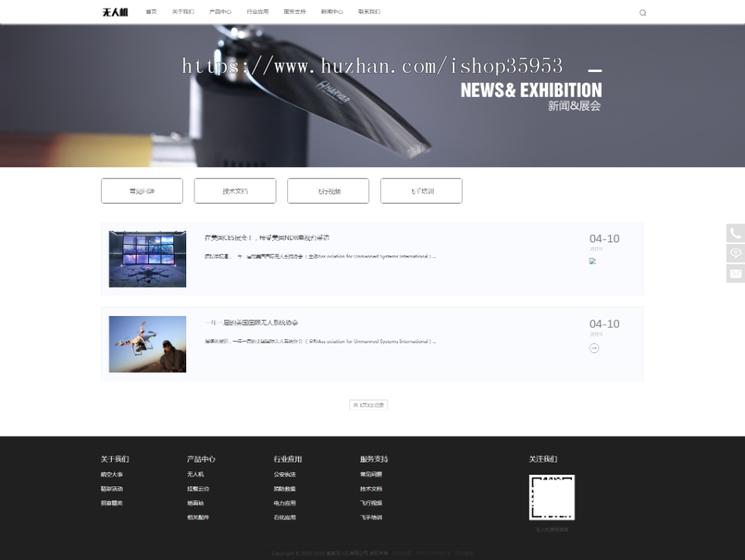Click the second news item summary text

click(320, 342)
